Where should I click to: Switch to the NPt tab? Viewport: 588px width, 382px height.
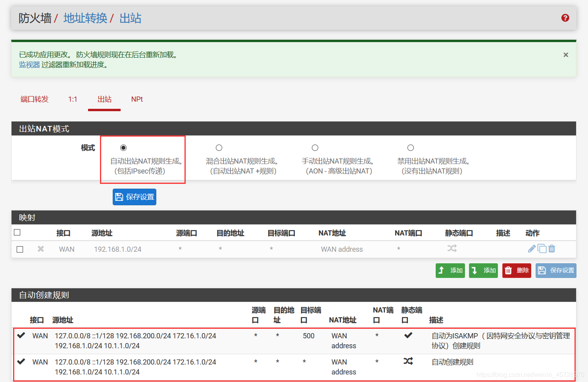pos(137,99)
